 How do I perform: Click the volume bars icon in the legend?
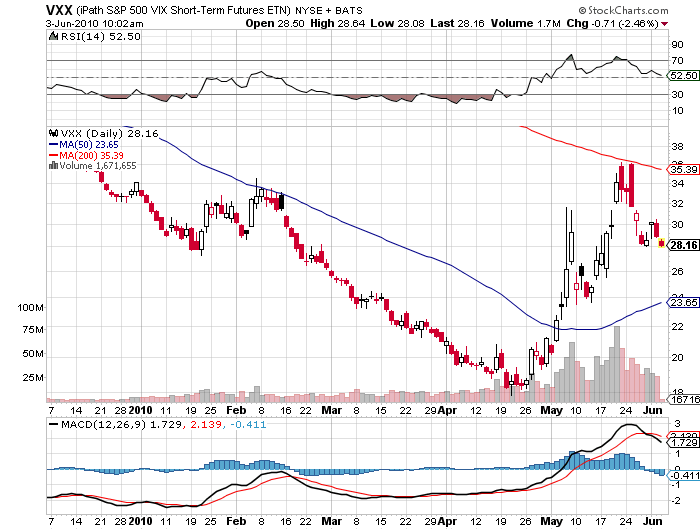[54, 165]
